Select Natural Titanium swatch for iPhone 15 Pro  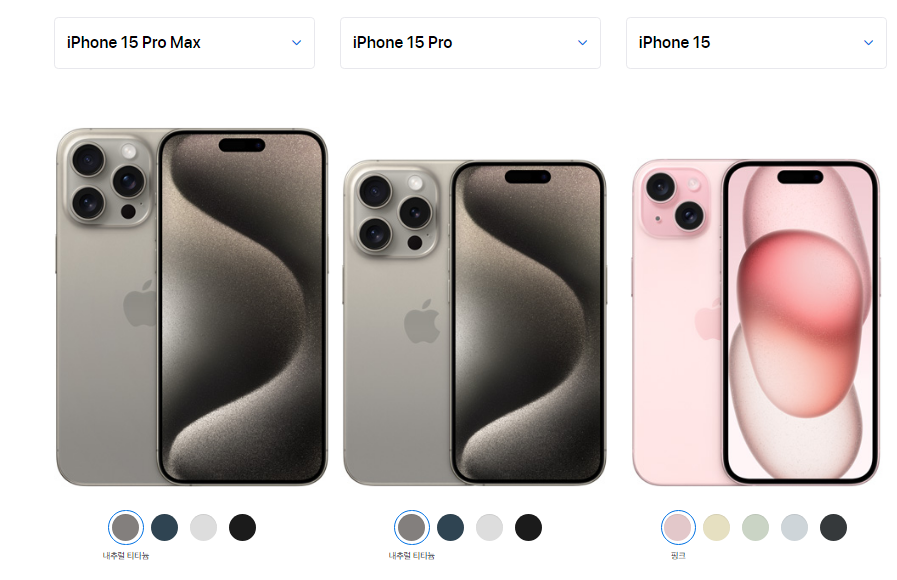[x=412, y=527]
